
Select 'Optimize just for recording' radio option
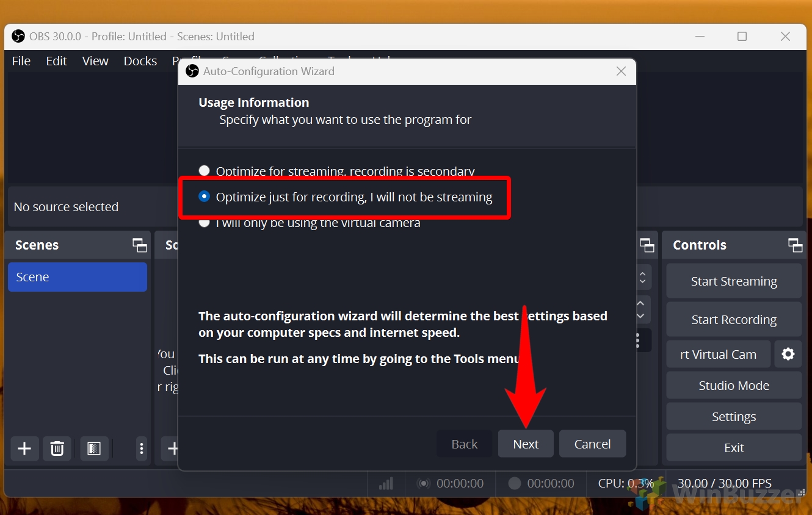[346, 197]
